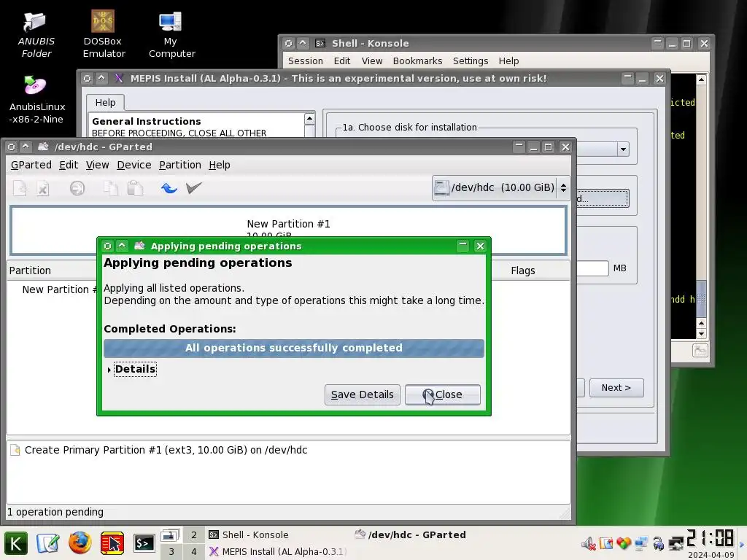Viewport: 747px width, 560px height.
Task: Click GParted Apply all operations checkmark
Action: tap(194, 188)
